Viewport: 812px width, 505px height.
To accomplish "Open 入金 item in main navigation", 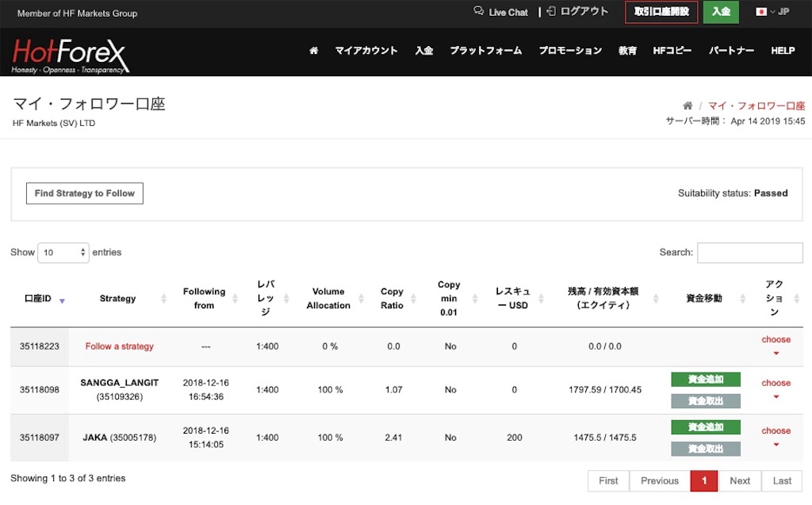I will [x=423, y=50].
